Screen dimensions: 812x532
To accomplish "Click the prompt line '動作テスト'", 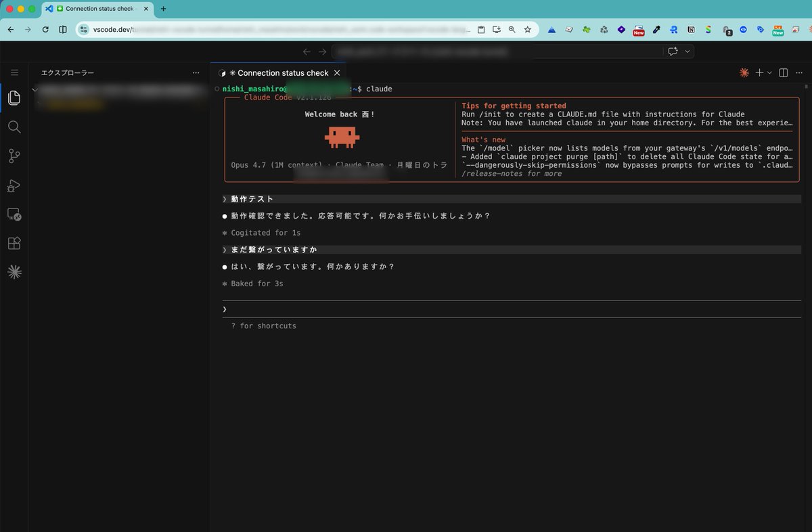I will (252, 199).
